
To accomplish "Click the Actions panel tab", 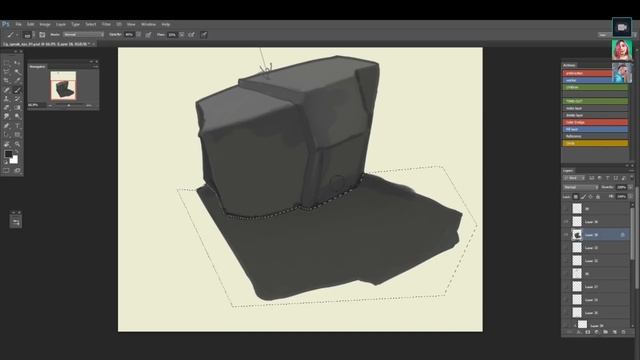I will (x=569, y=65).
